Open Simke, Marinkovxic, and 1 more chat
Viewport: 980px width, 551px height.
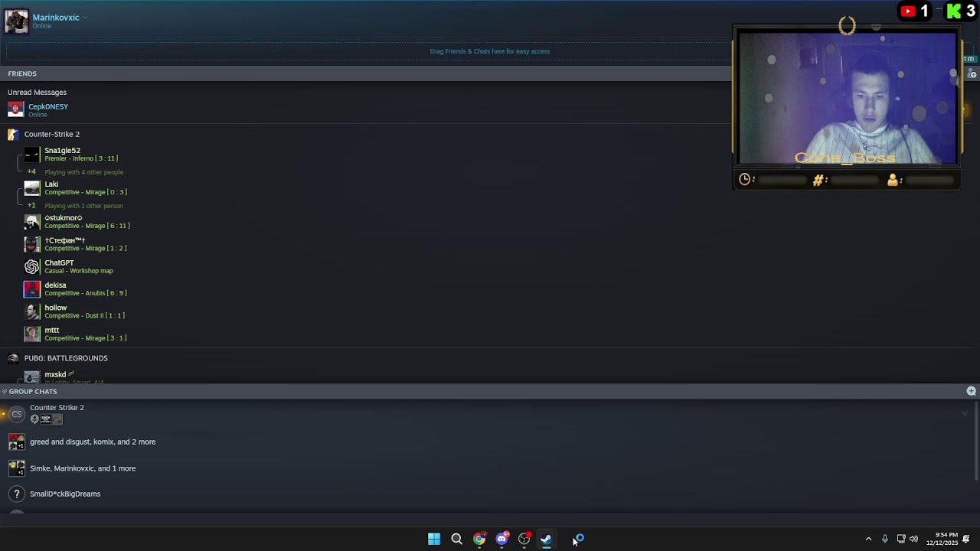[x=83, y=468]
